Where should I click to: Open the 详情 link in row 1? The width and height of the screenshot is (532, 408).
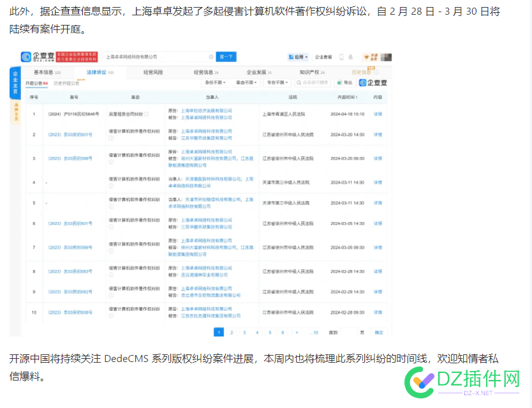pos(378,114)
